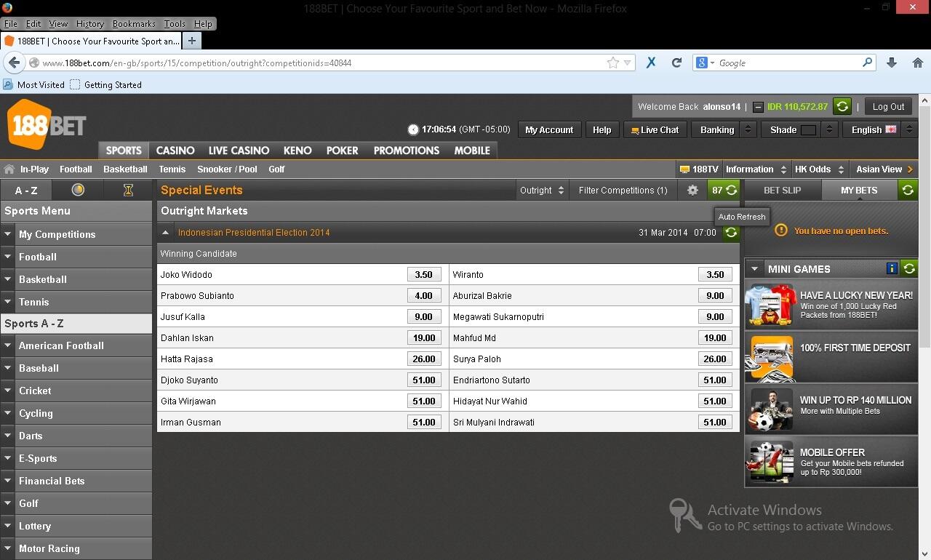Click the 87 auto refresh counter
This screenshot has height=560, width=931.
coord(724,190)
